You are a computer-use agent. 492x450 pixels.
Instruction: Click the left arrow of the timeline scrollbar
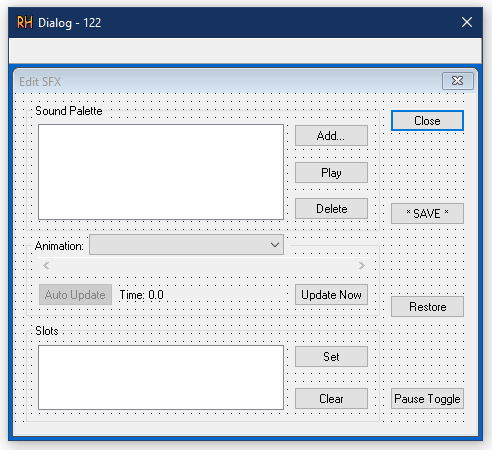pyautogui.click(x=46, y=266)
